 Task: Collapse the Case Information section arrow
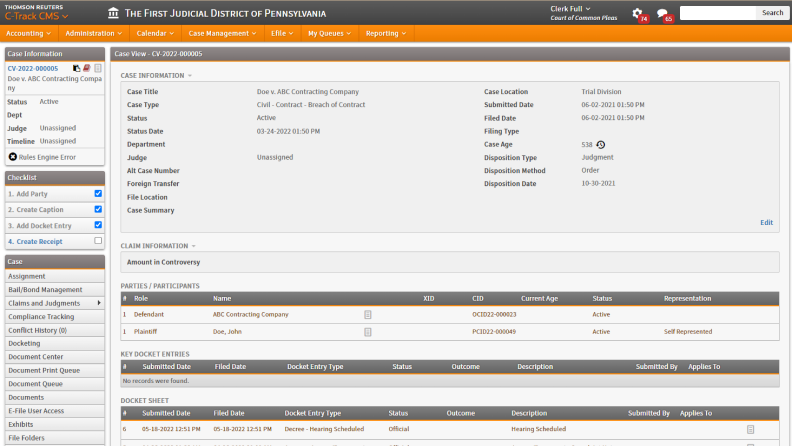pyautogui.click(x=190, y=75)
